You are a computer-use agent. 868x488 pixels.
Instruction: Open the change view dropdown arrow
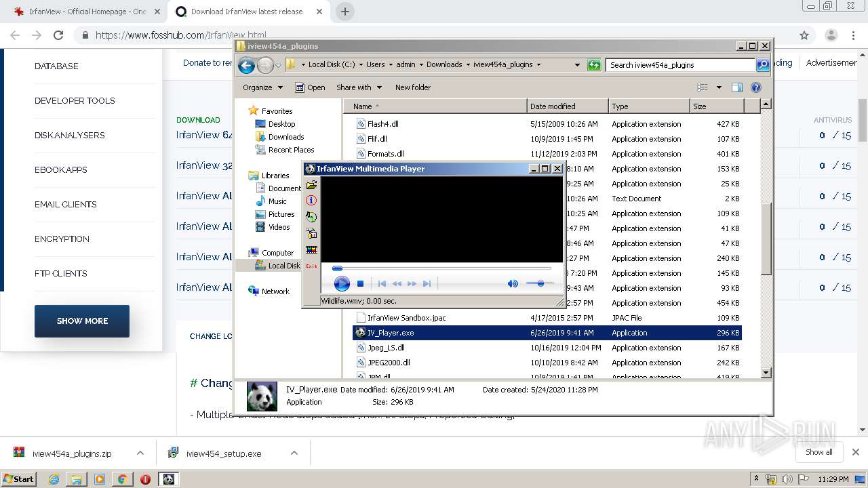[x=719, y=87]
